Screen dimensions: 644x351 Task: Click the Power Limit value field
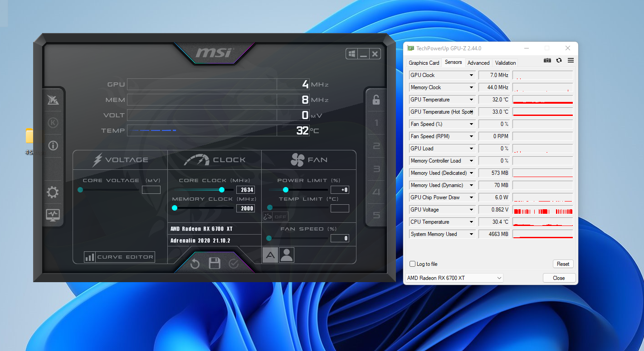tap(340, 190)
